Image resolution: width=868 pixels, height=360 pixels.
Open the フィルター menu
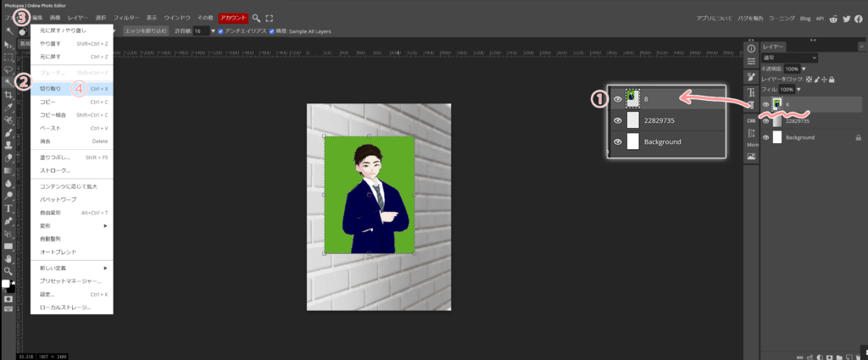point(126,17)
